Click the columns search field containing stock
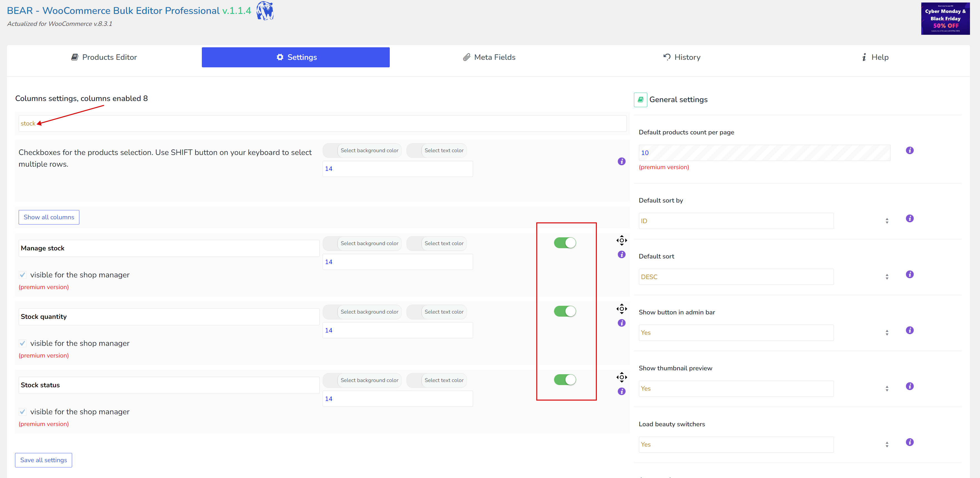980x478 pixels. (x=323, y=124)
